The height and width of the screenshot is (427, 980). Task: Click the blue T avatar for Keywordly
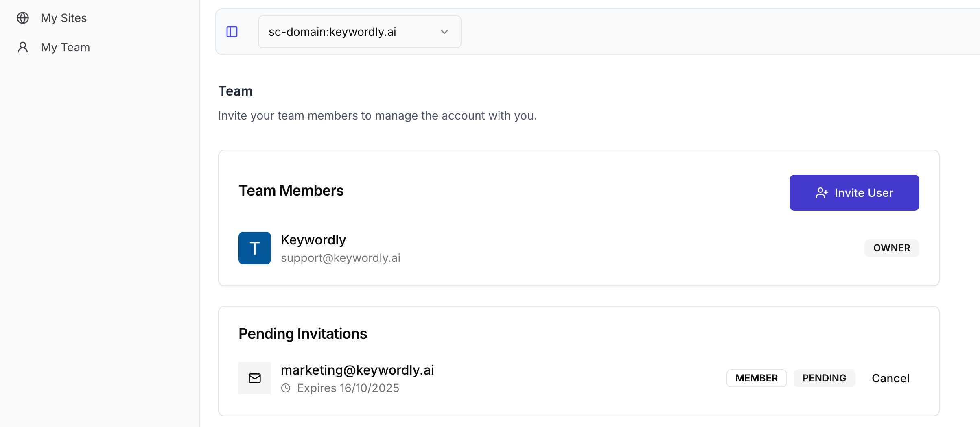(255, 248)
